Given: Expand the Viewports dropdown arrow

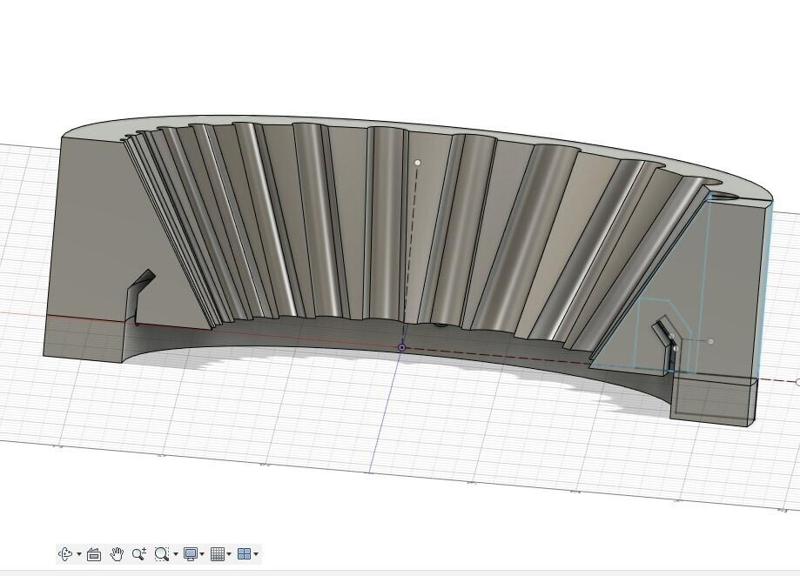Looking at the screenshot, I should (x=257, y=554).
